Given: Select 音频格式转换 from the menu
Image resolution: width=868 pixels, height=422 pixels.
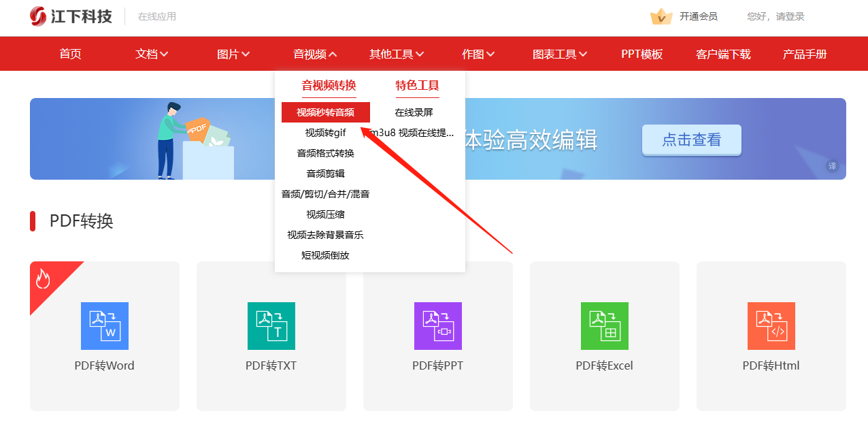Looking at the screenshot, I should pos(326,153).
